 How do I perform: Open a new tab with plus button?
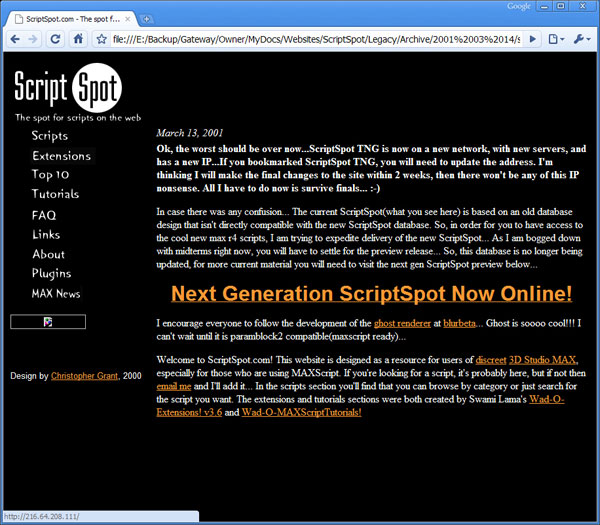pos(147,19)
